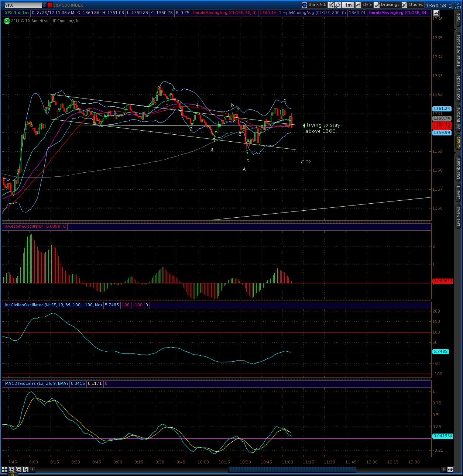463x476 pixels.
Task: Click the green info icon
Action: click(7, 21)
